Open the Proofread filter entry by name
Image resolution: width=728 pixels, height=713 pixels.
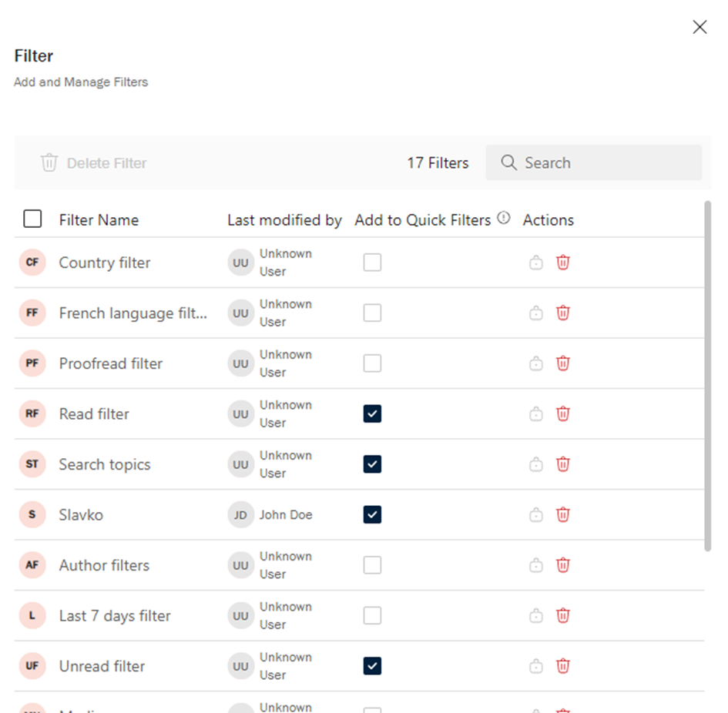coord(111,363)
